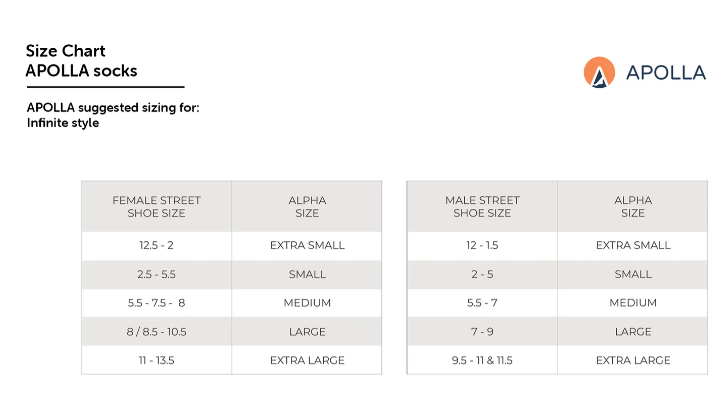Click ALPHA SIZE header in female table

click(307, 207)
